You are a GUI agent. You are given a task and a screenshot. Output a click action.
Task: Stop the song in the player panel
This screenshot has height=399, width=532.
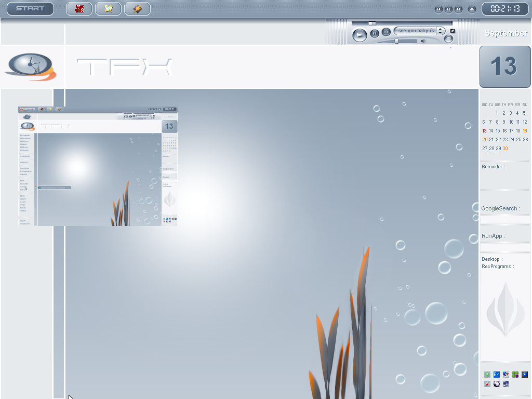(x=386, y=32)
